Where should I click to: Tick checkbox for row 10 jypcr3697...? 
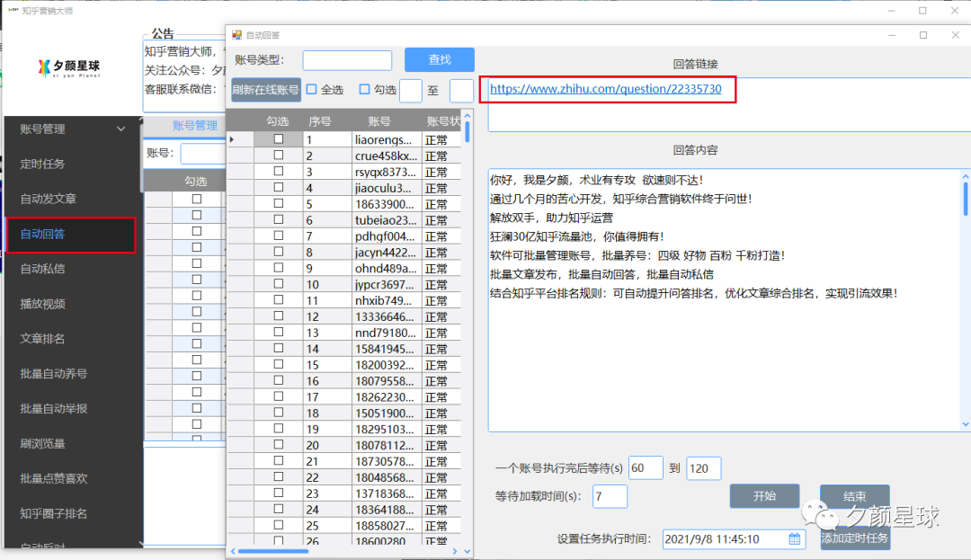coord(279,284)
